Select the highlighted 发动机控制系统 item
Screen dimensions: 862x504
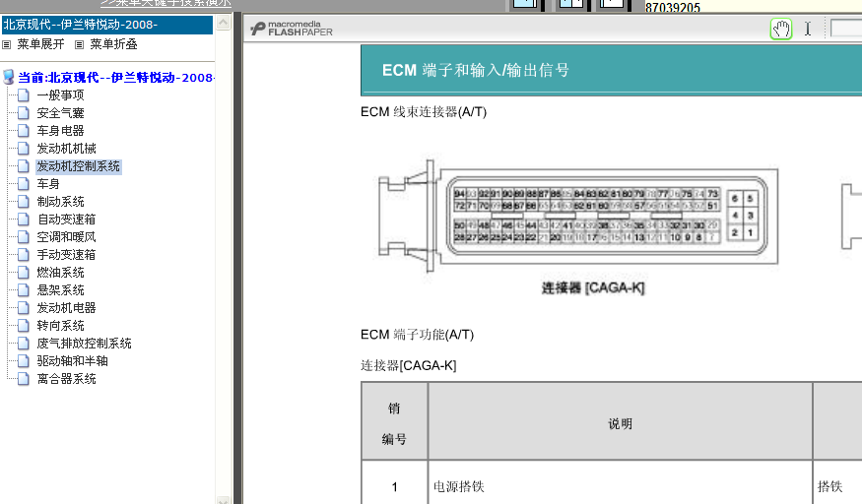(x=79, y=166)
